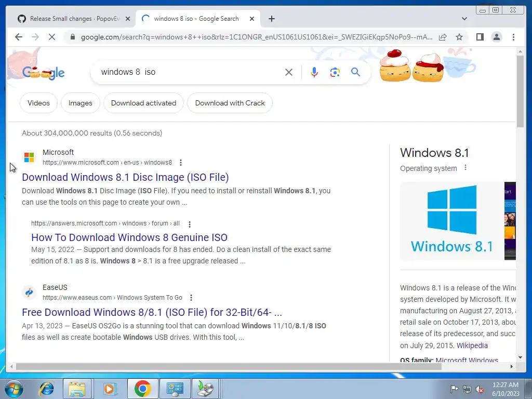Search by image with Lens
The width and height of the screenshot is (532, 399).
point(335,72)
